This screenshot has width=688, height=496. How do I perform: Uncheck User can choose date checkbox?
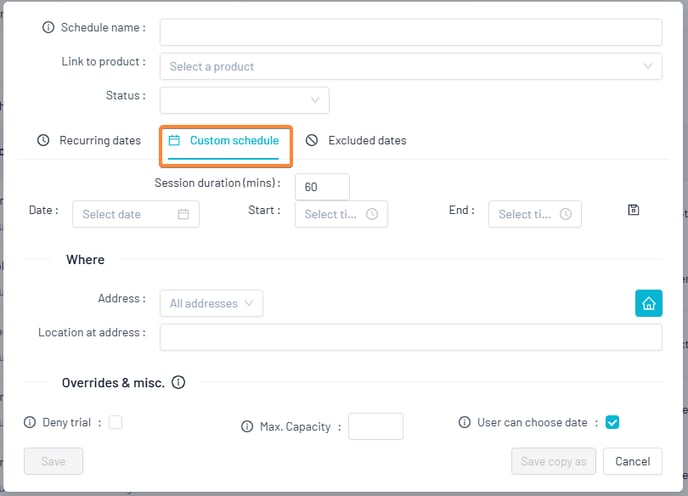click(612, 422)
